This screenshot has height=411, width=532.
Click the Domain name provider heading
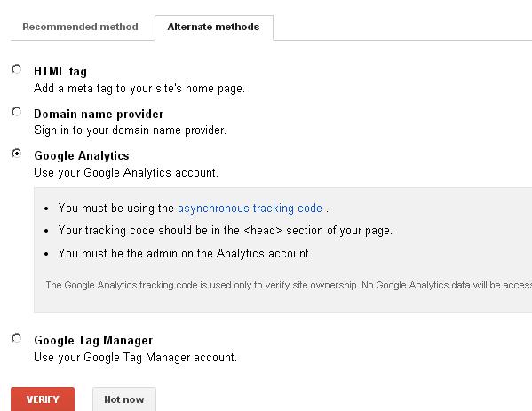coord(99,114)
